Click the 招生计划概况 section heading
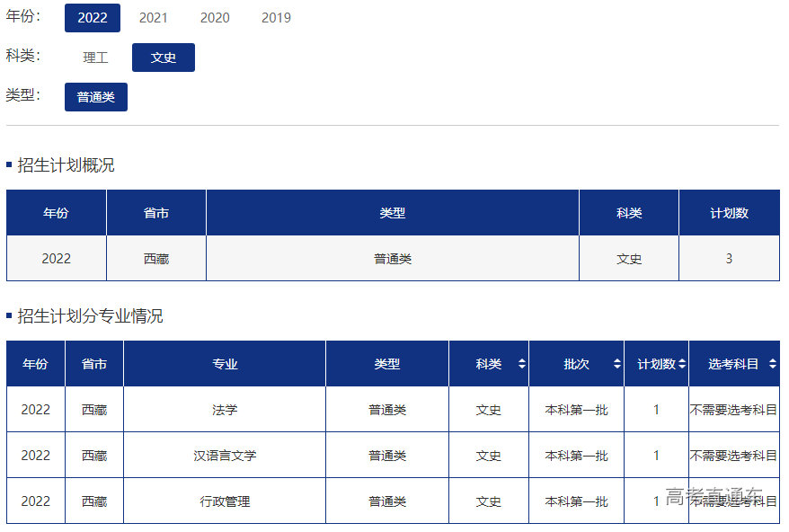This screenshot has width=789, height=532. [66, 165]
